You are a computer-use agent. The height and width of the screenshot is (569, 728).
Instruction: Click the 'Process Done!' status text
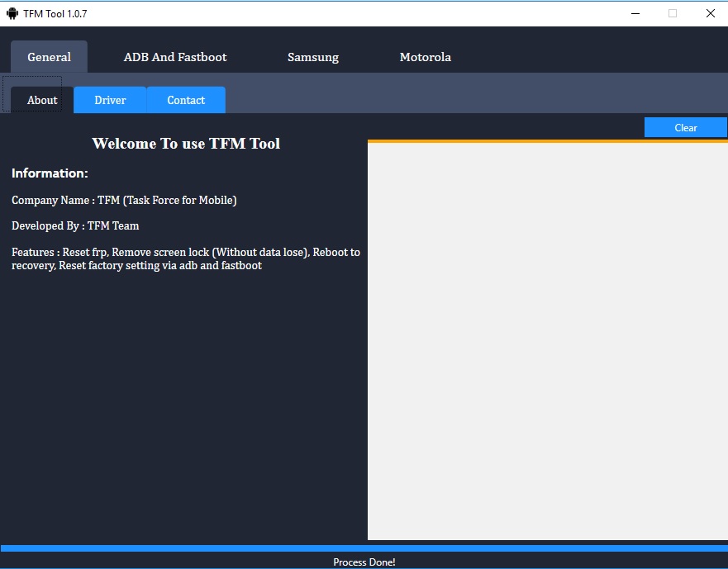(x=364, y=562)
